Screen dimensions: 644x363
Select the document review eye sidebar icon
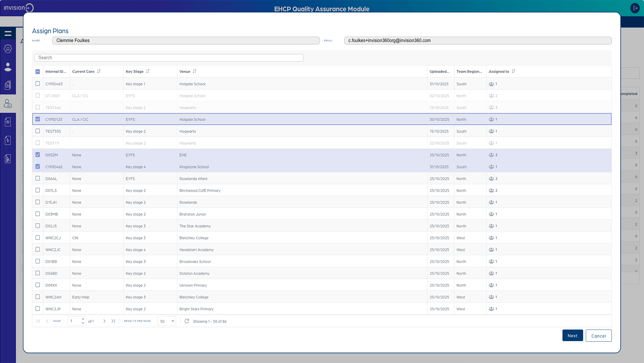tap(8, 122)
